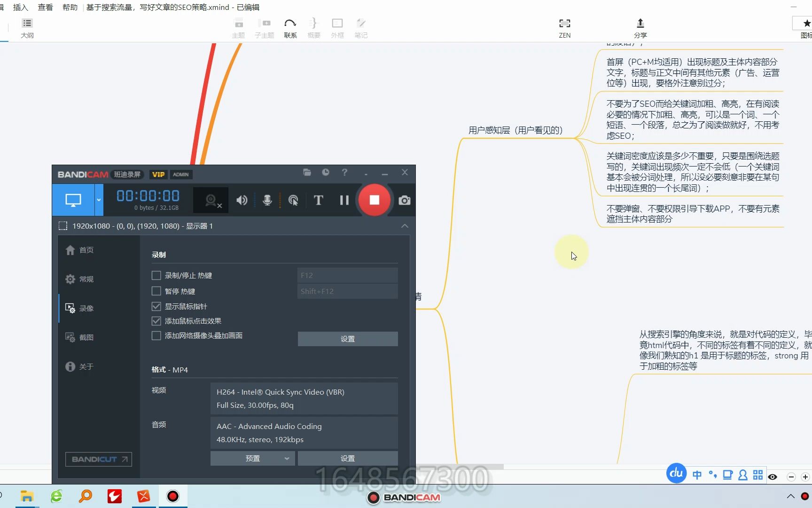Uncheck 添加鼠标点击效果 checkbox

coord(156,321)
